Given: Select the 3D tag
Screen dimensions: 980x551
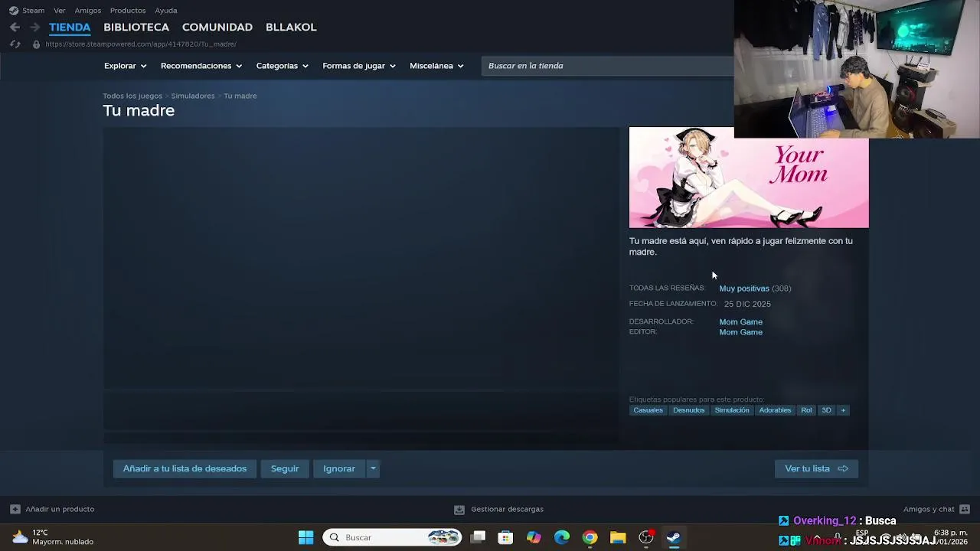Looking at the screenshot, I should (x=826, y=410).
